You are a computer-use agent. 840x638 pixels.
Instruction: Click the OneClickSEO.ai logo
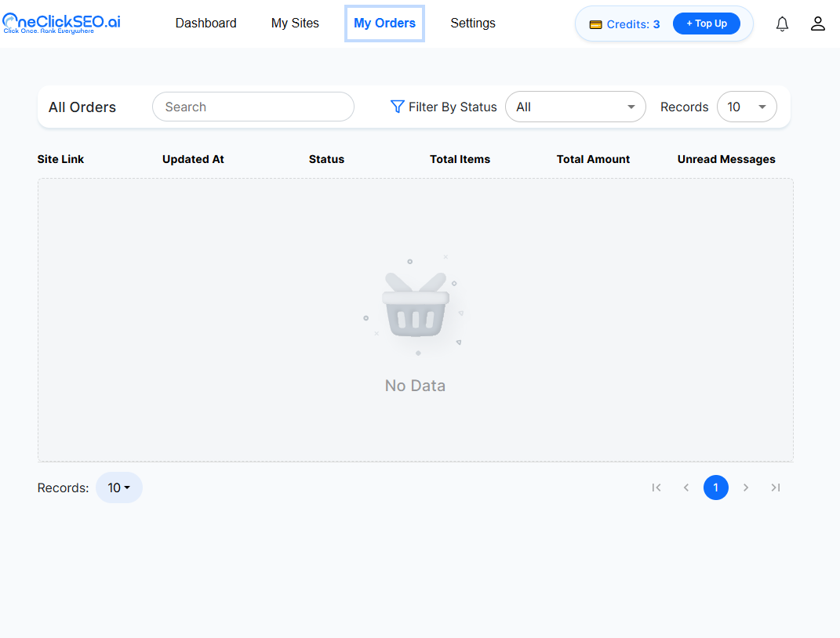pos(62,24)
